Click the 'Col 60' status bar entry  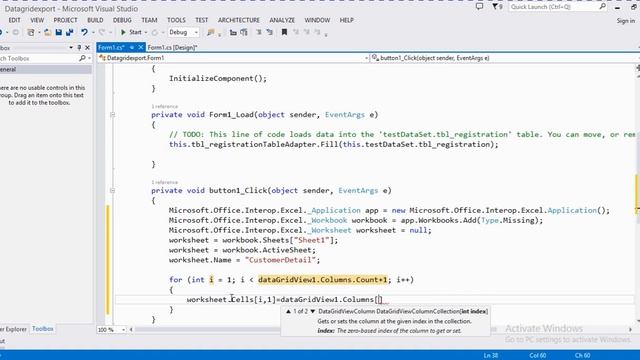[538, 356]
